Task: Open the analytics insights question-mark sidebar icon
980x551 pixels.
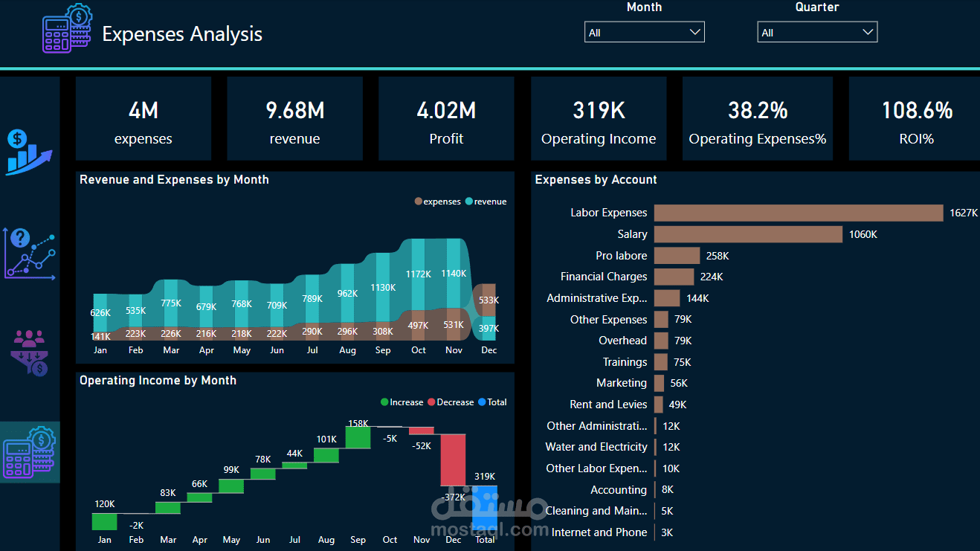Action: (x=30, y=254)
